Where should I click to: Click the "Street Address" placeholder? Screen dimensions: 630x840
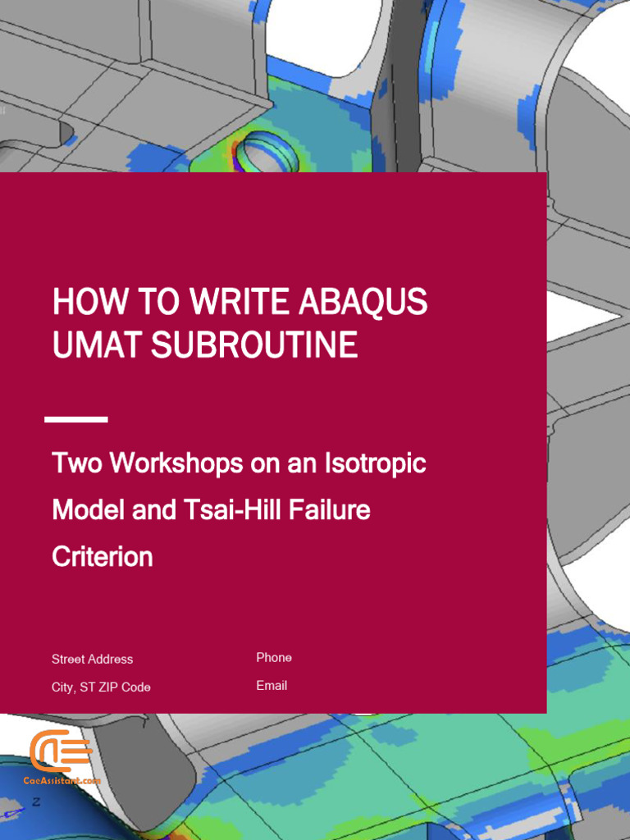[92, 659]
